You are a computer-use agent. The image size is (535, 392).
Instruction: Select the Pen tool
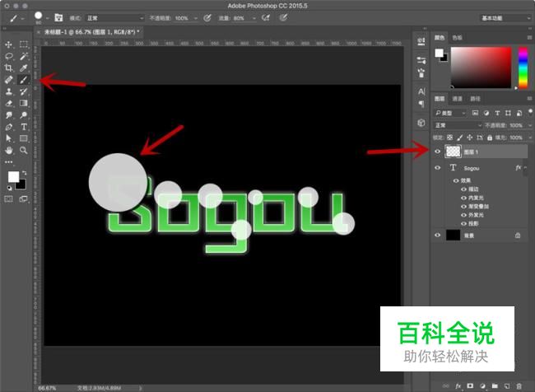click(8, 127)
